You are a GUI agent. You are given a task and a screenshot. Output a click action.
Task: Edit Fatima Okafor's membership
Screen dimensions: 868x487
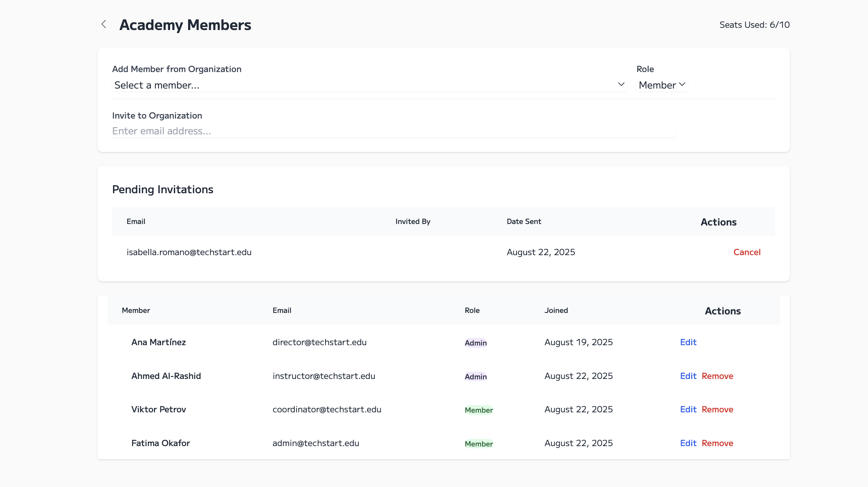(688, 443)
